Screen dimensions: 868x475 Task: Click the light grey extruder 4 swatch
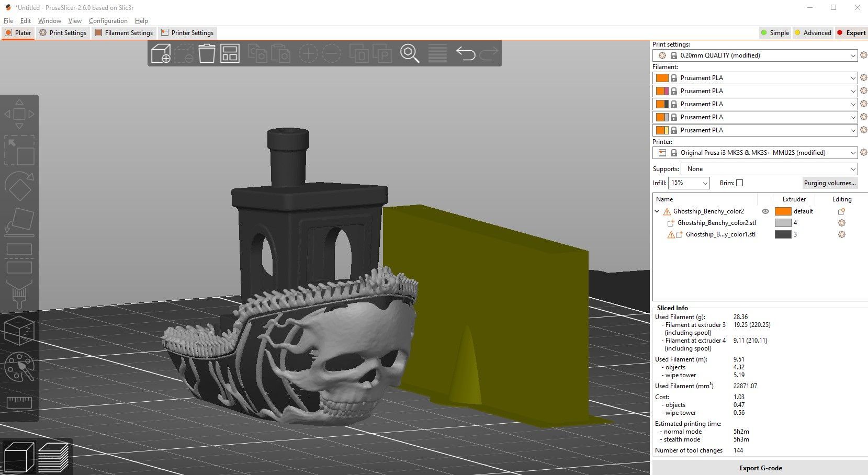(x=783, y=223)
